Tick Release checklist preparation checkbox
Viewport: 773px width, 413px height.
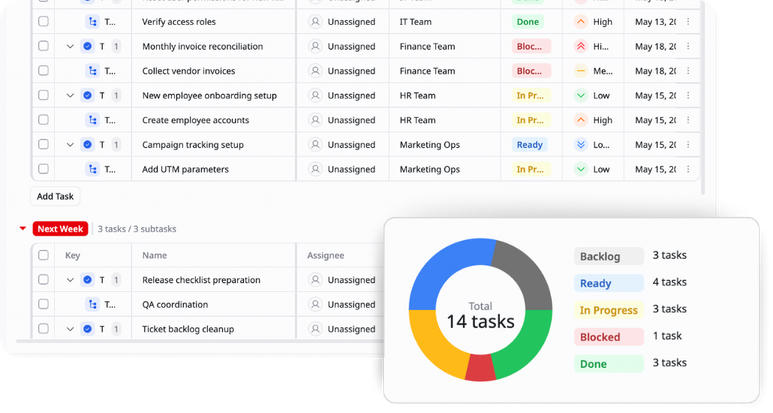43,279
